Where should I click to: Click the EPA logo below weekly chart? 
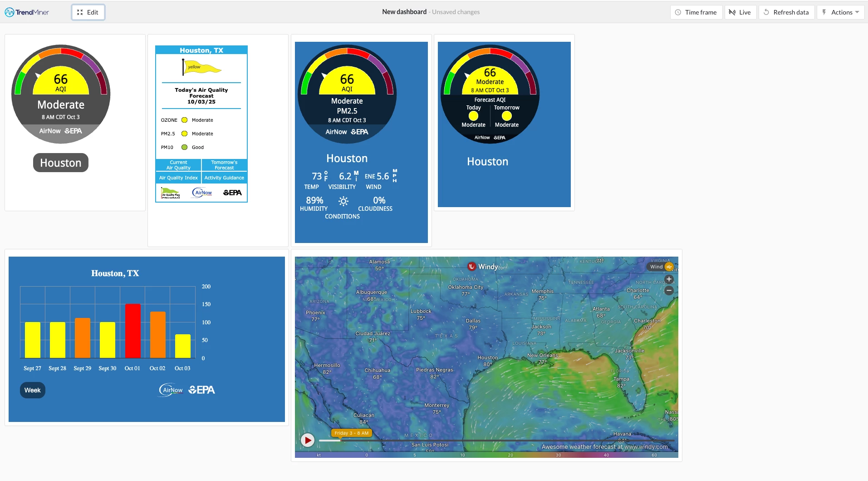[202, 390]
